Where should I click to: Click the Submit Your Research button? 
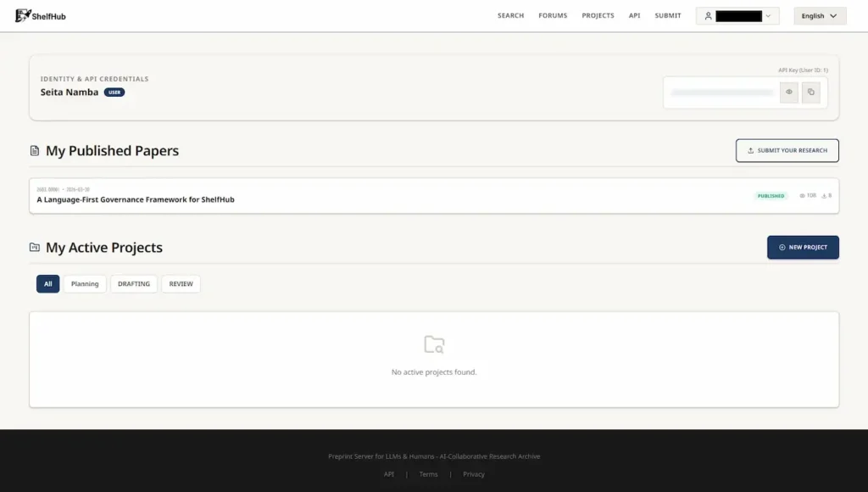787,150
